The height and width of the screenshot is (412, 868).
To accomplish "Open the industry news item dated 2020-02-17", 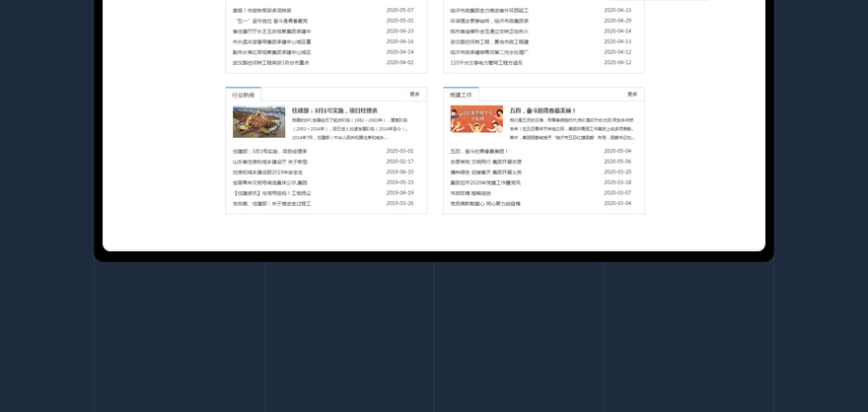I will coord(270,162).
